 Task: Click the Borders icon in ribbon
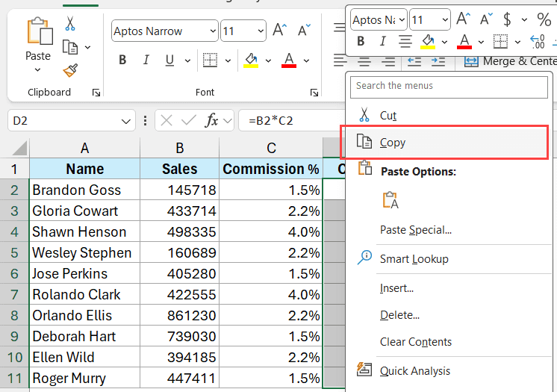tap(210, 60)
